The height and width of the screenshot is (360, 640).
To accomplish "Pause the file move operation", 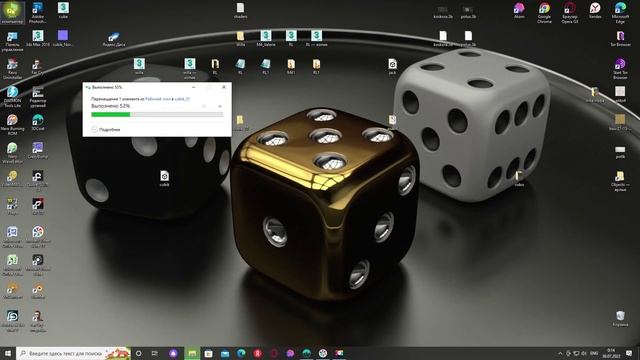I will tap(204, 106).
